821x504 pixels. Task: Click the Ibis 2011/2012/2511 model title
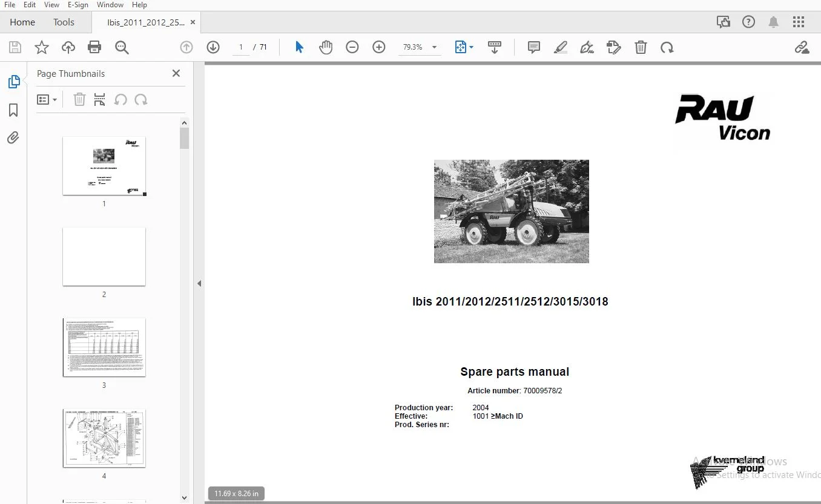click(x=510, y=301)
